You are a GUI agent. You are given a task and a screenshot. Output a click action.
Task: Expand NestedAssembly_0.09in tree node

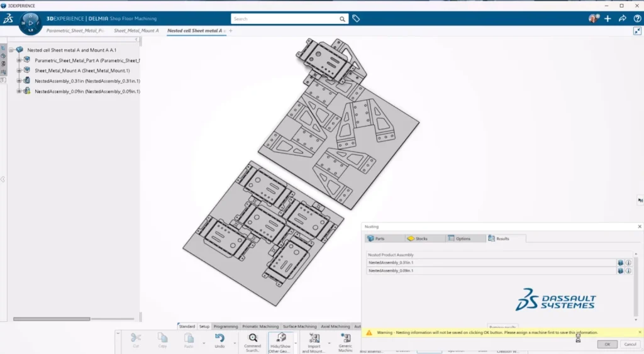tap(19, 91)
